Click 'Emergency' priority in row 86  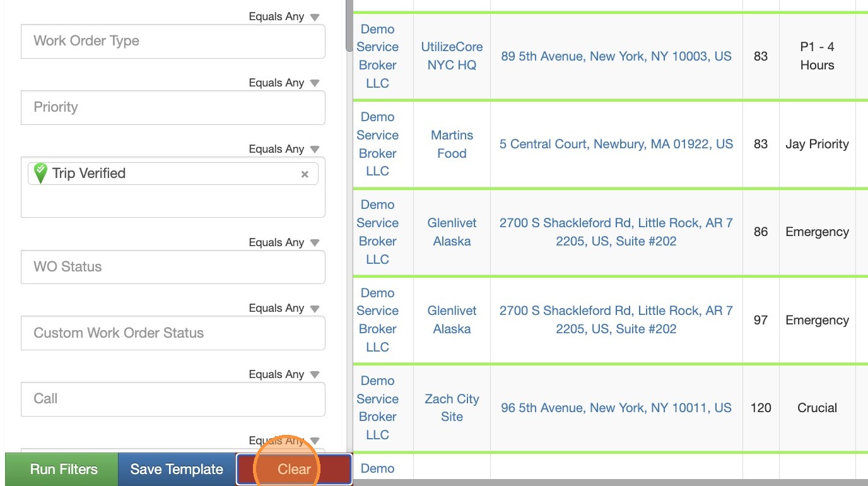point(817,232)
